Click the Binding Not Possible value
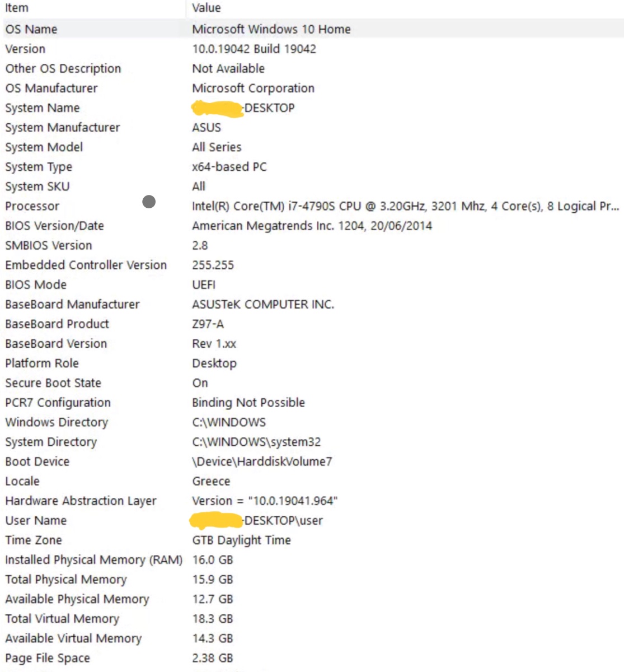The image size is (624, 672). point(248,403)
